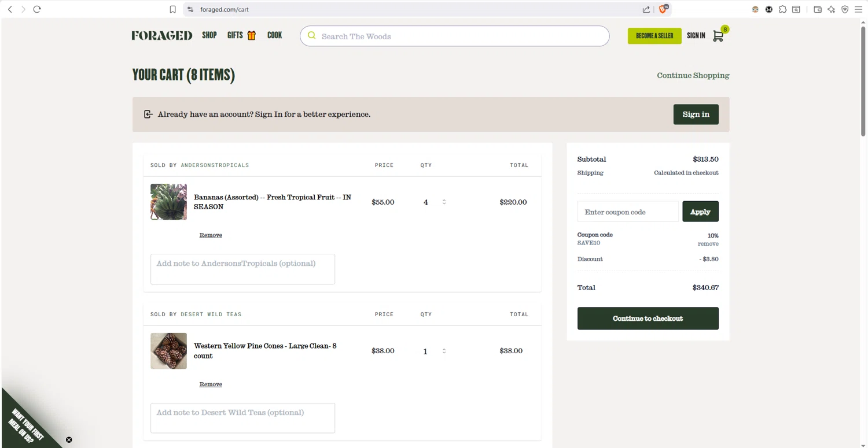Screen dimensions: 868x448
Task: Dismiss the first meal promo with the X icon
Action: pos(69,440)
